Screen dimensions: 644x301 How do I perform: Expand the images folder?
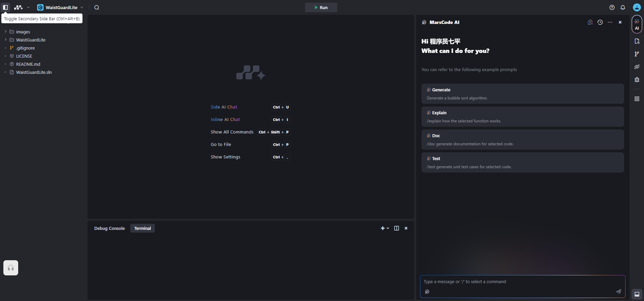point(23,32)
